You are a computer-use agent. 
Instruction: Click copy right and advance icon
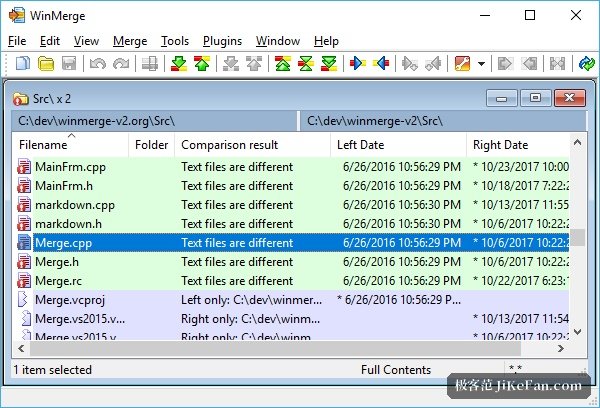pyautogui.click(x=410, y=63)
